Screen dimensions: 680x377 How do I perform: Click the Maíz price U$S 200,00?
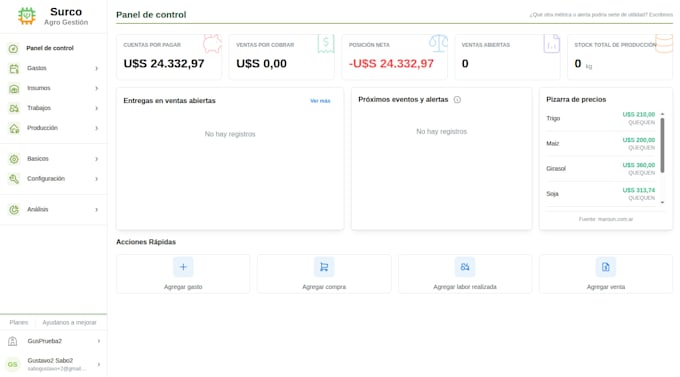pyautogui.click(x=639, y=140)
